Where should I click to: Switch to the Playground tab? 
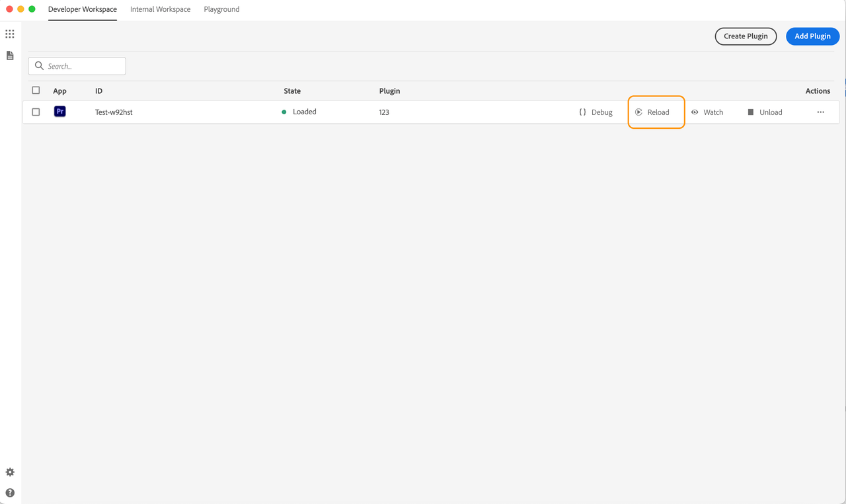click(221, 9)
